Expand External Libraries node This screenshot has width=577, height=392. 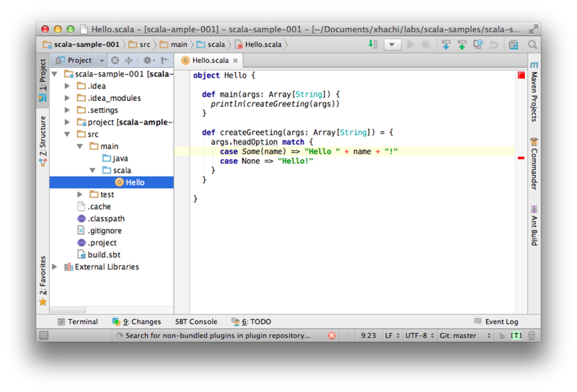[55, 267]
